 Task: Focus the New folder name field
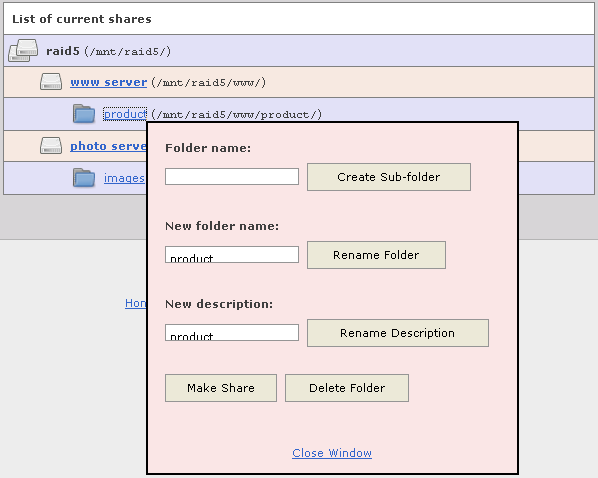click(232, 254)
